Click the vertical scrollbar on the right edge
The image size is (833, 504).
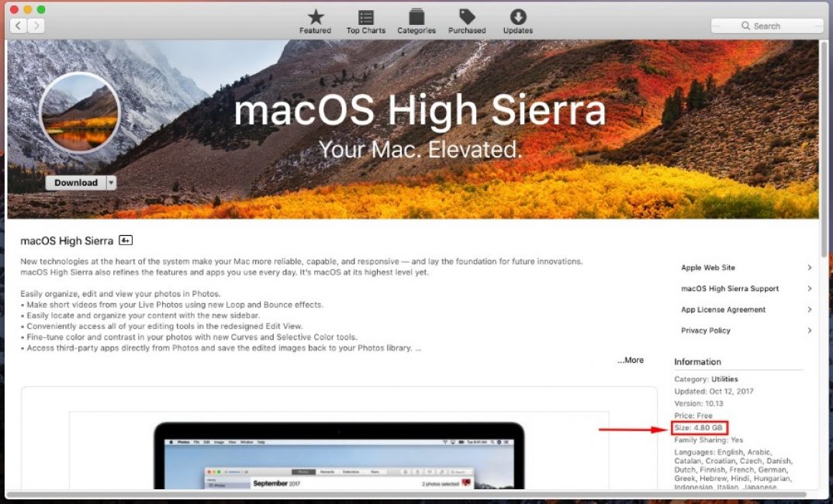pyautogui.click(x=824, y=149)
